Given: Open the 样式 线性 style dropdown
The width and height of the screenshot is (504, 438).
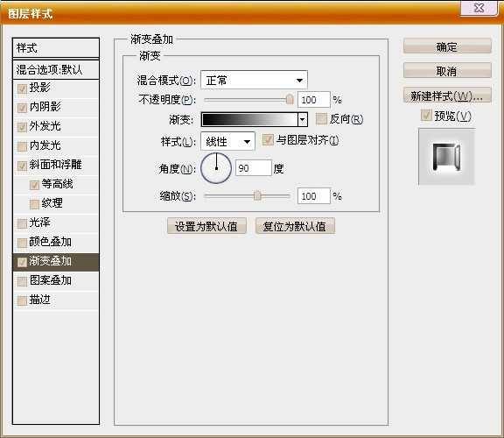Looking at the screenshot, I should [227, 141].
